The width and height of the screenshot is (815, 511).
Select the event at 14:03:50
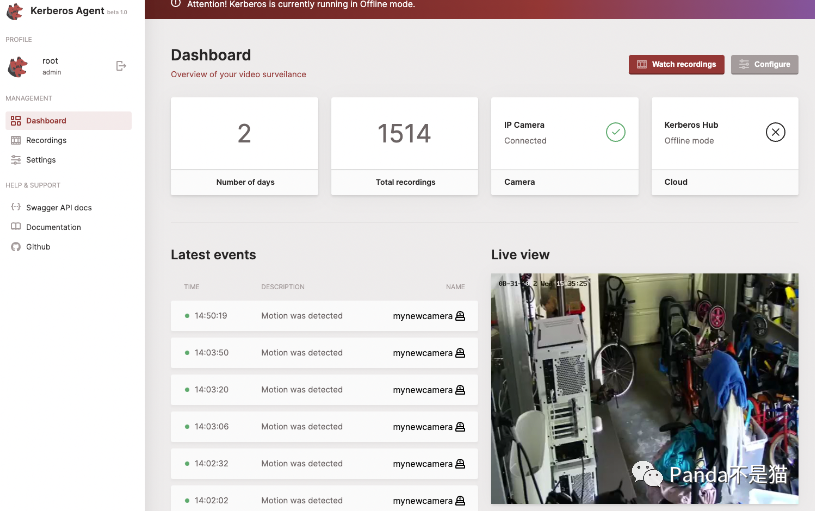(x=324, y=353)
